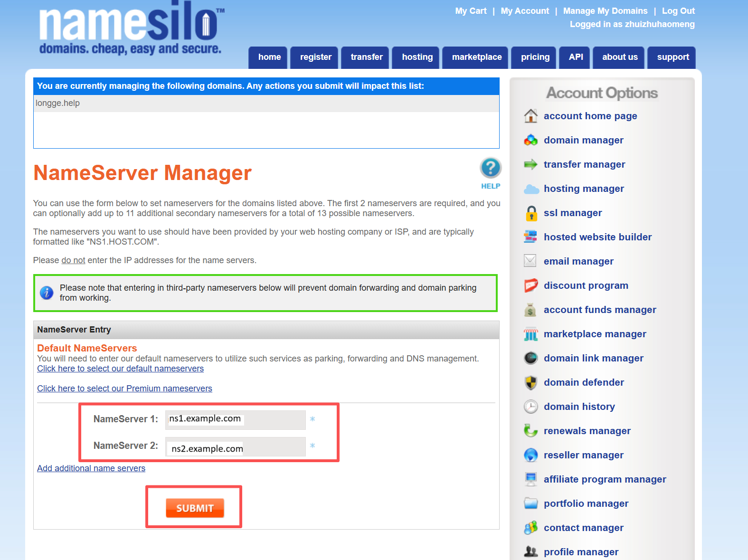Image resolution: width=748 pixels, height=560 pixels.
Task: Open the profile manager link
Action: tap(581, 552)
